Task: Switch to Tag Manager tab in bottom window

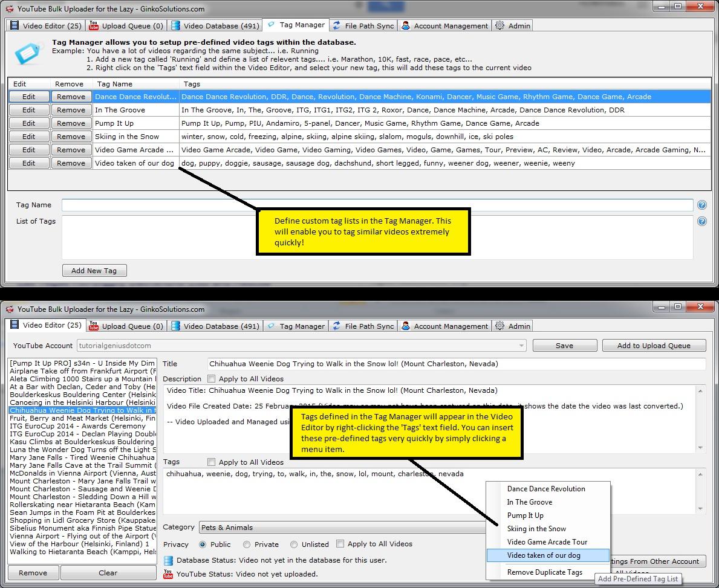Action: tap(296, 326)
